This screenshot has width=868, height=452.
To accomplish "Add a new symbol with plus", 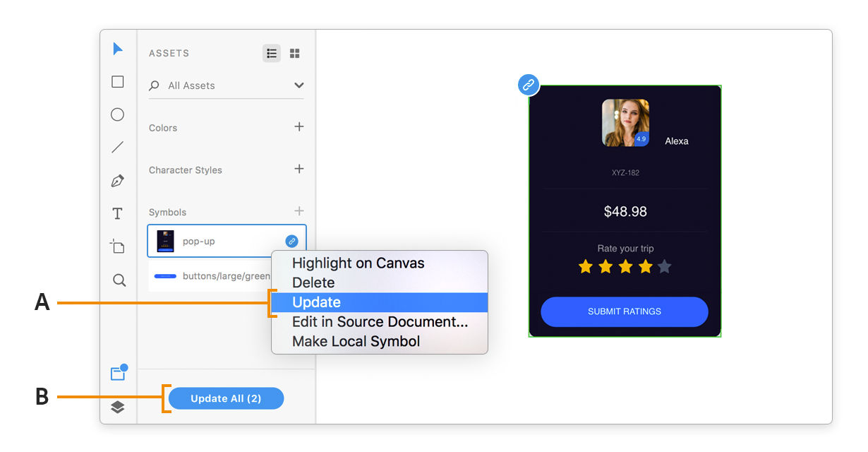I will (x=299, y=211).
